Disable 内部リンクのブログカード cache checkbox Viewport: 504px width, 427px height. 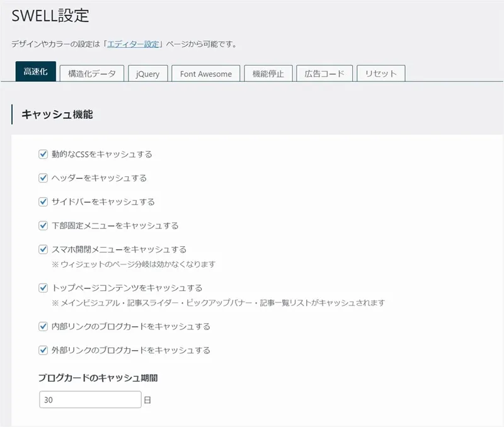[x=43, y=327]
